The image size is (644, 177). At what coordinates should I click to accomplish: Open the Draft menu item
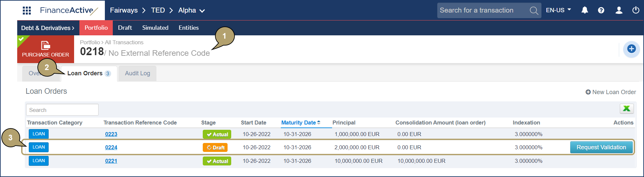click(125, 28)
